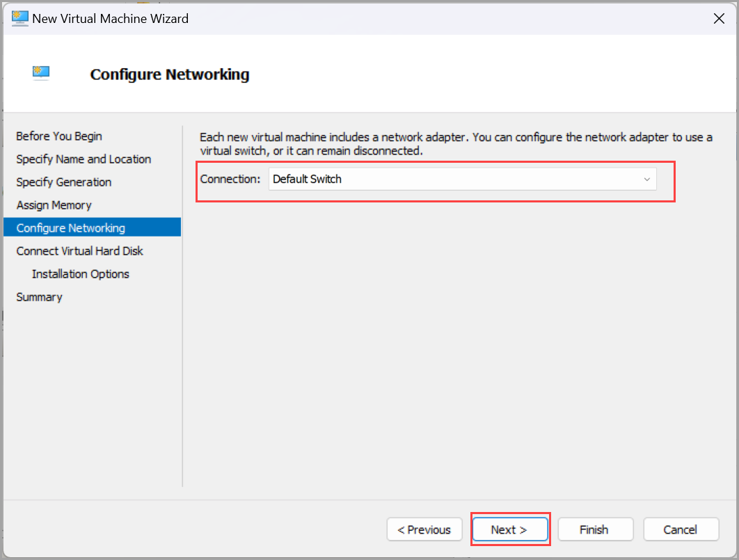The image size is (739, 560).
Task: Click the Connection: label text
Action: point(230,179)
